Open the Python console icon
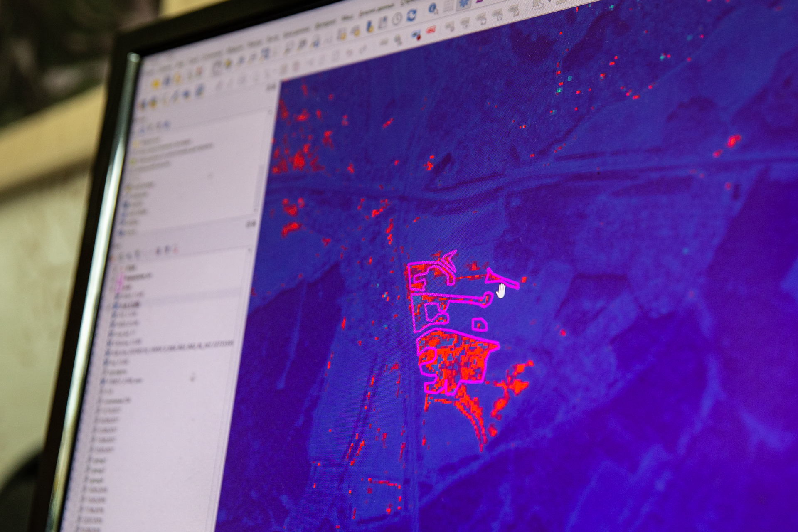This screenshot has width=798, height=532. (x=369, y=27)
